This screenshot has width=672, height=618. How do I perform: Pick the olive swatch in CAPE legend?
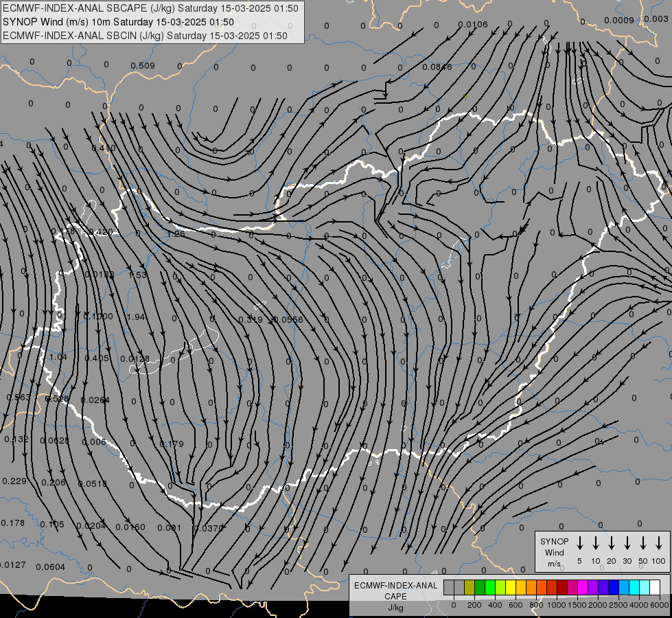pos(470,588)
